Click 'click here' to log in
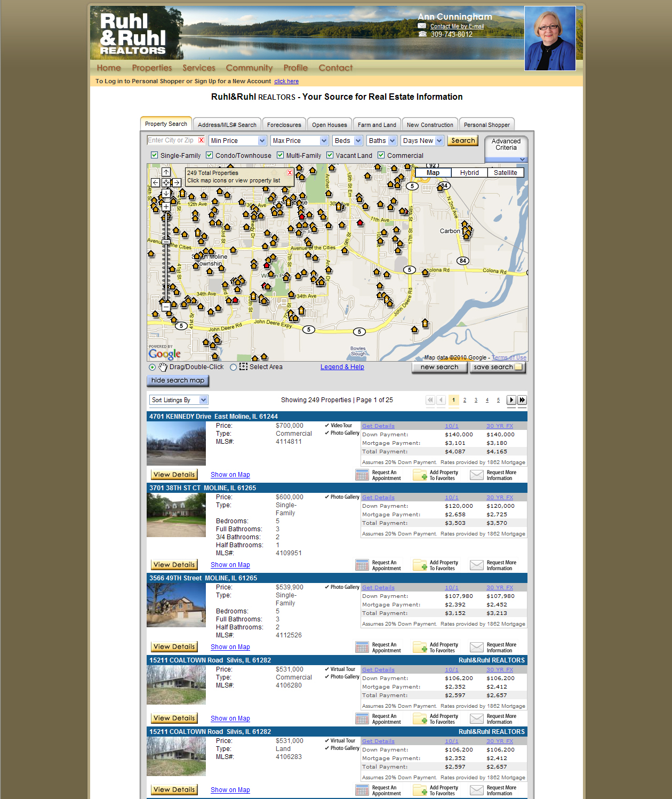Viewport: 672px width, 799px height. point(286,82)
